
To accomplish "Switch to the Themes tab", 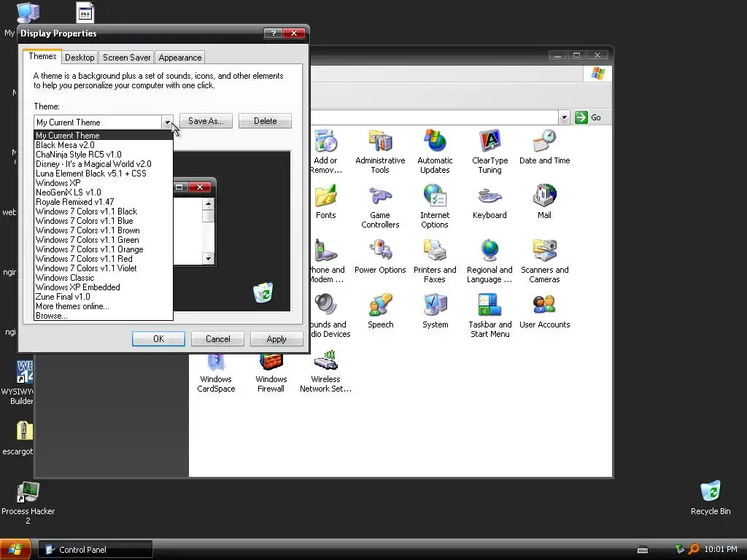I will coord(42,56).
